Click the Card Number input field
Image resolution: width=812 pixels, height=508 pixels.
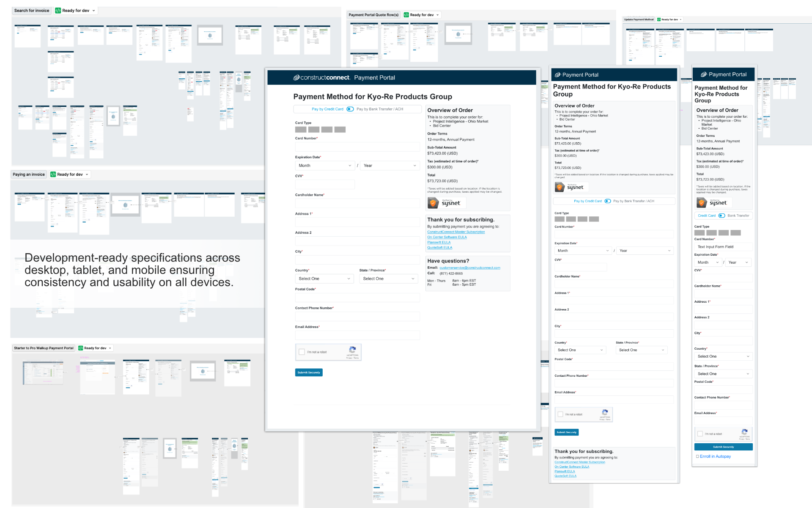click(x=357, y=146)
